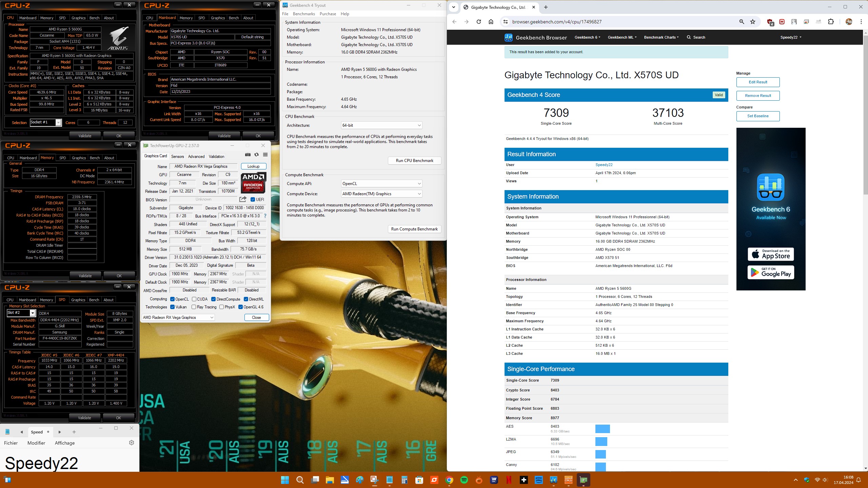Expand the Geekbench 6 menu
The width and height of the screenshot is (868, 488).
tap(587, 37)
